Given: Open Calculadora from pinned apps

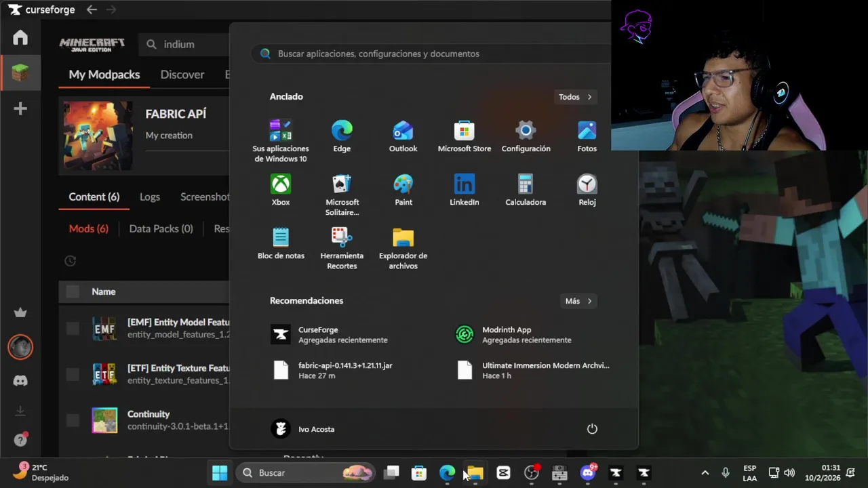Looking at the screenshot, I should pos(526,190).
